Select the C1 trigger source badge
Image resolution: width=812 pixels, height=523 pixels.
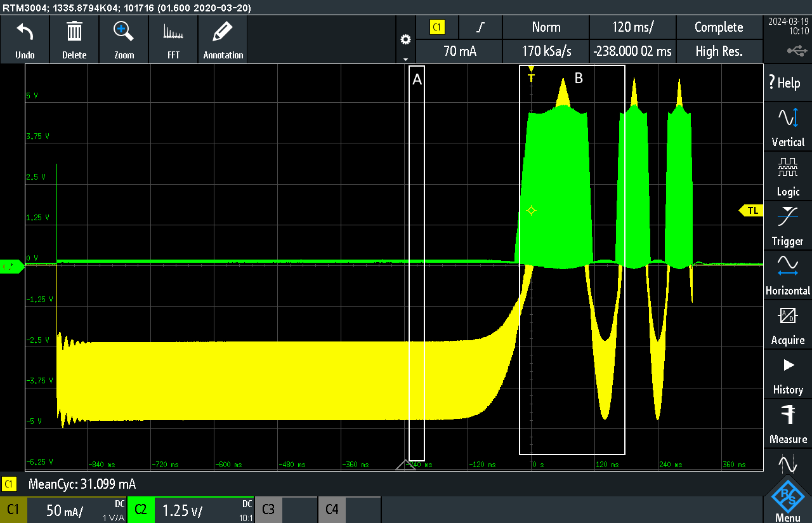pyautogui.click(x=437, y=27)
